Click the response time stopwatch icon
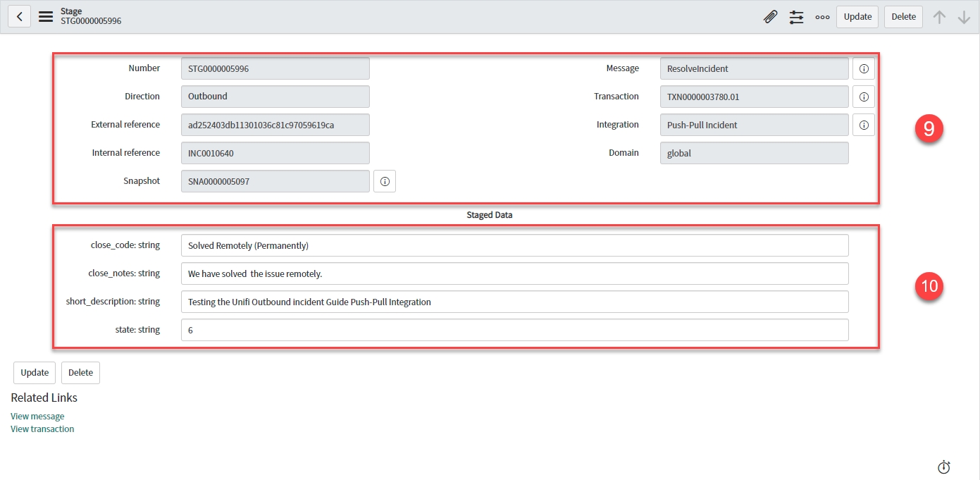The image size is (980, 480). [x=944, y=467]
